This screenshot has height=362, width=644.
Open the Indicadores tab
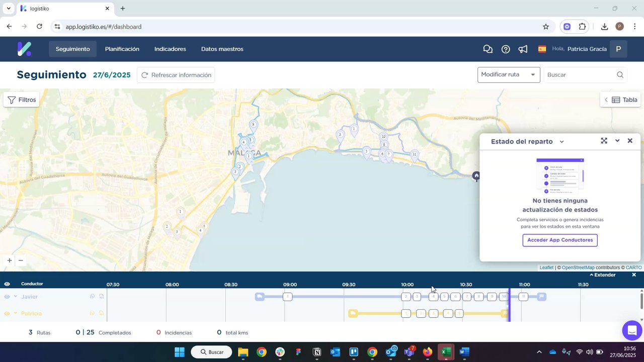[x=170, y=49]
